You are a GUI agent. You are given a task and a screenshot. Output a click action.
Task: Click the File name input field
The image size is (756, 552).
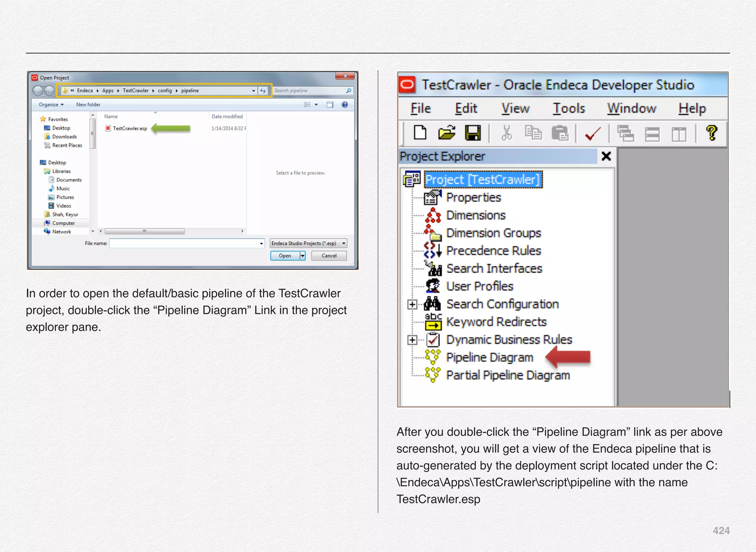pyautogui.click(x=187, y=243)
